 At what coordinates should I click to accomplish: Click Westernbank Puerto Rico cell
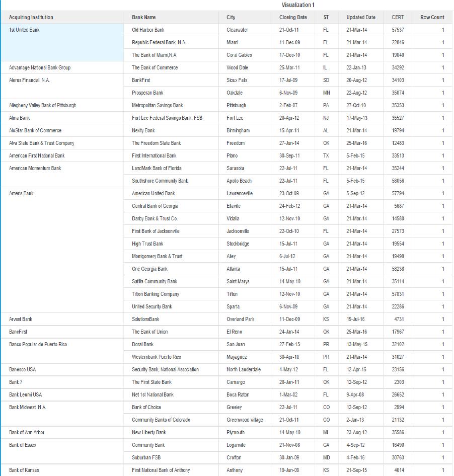click(x=171, y=357)
